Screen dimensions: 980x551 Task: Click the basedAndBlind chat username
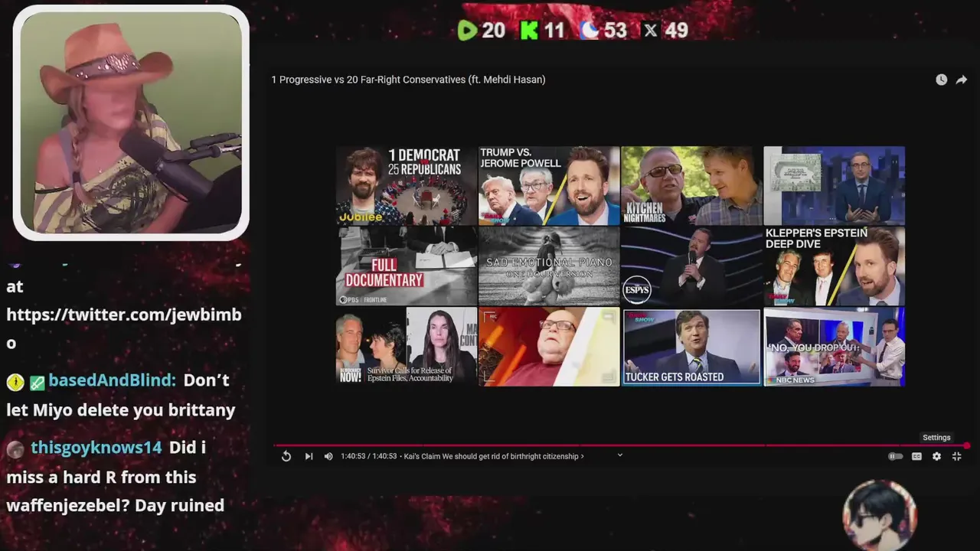(112, 380)
